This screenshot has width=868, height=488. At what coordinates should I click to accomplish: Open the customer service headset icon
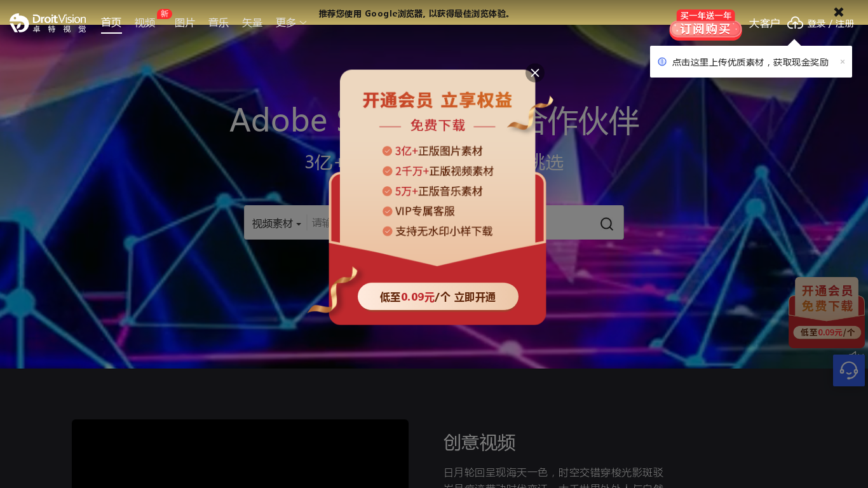[x=849, y=370]
